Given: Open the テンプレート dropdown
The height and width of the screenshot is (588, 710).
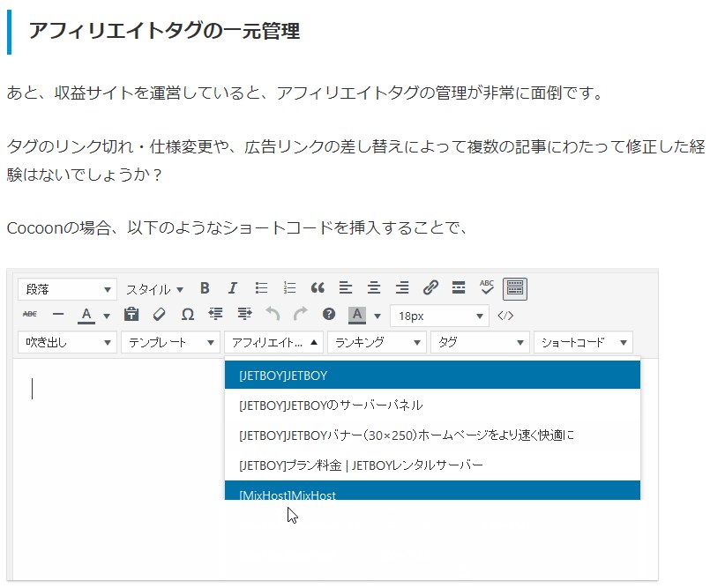Looking at the screenshot, I should click(x=170, y=342).
